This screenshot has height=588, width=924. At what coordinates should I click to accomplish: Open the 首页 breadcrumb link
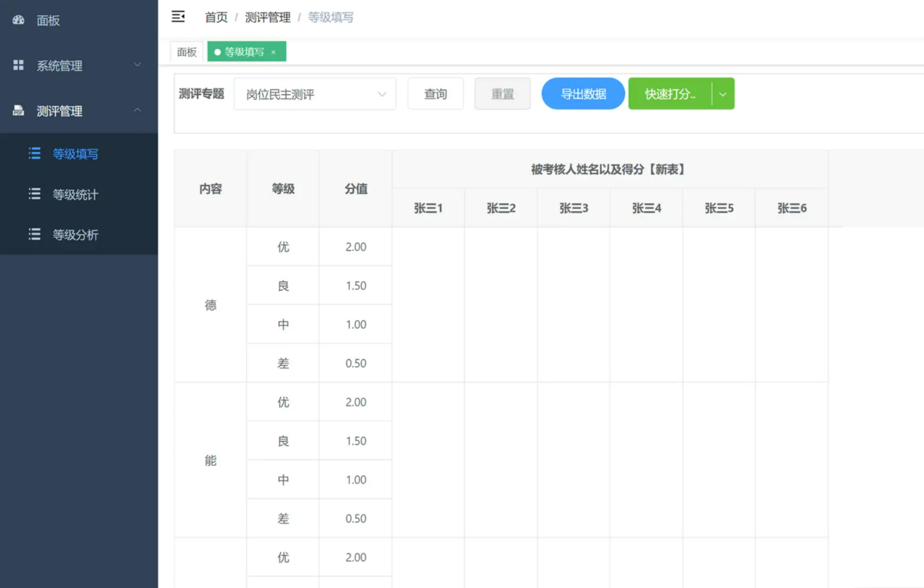[x=215, y=17]
